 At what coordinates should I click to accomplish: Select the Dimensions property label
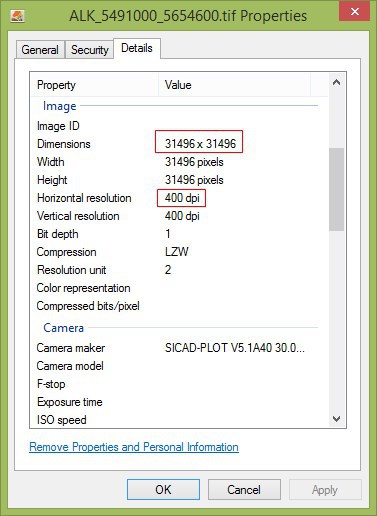pyautogui.click(x=64, y=144)
